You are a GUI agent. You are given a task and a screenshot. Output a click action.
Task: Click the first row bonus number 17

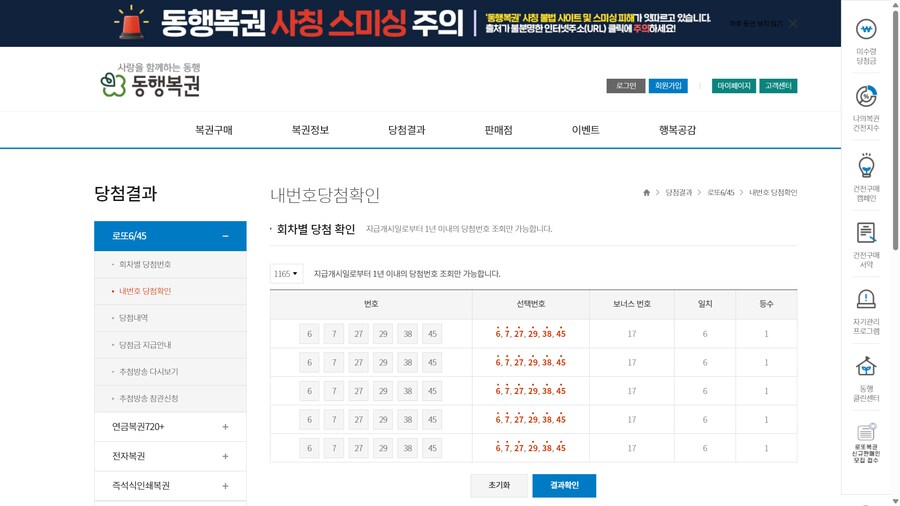point(631,334)
